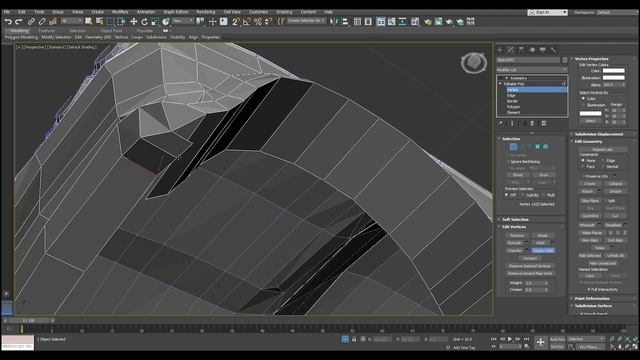Switch to the Motion command panel

coord(532,50)
